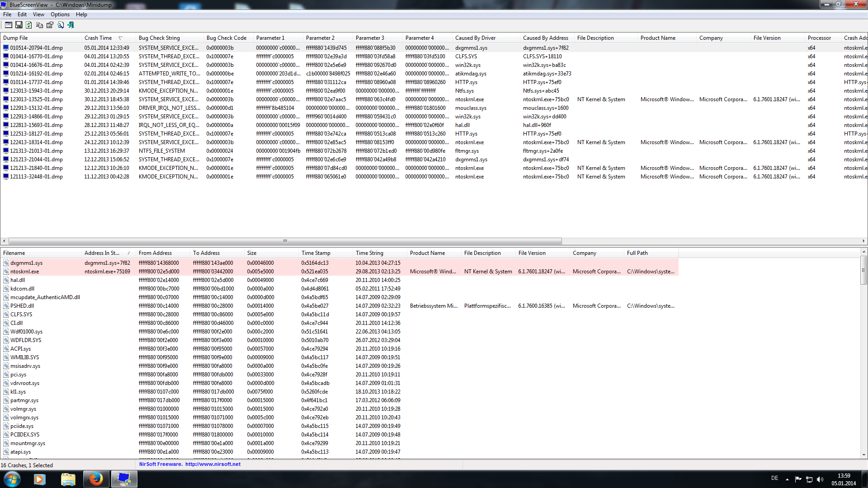Screen dimensions: 868x488
Task: Select ntoskrnl.exe row in lower pane
Action: [25, 272]
